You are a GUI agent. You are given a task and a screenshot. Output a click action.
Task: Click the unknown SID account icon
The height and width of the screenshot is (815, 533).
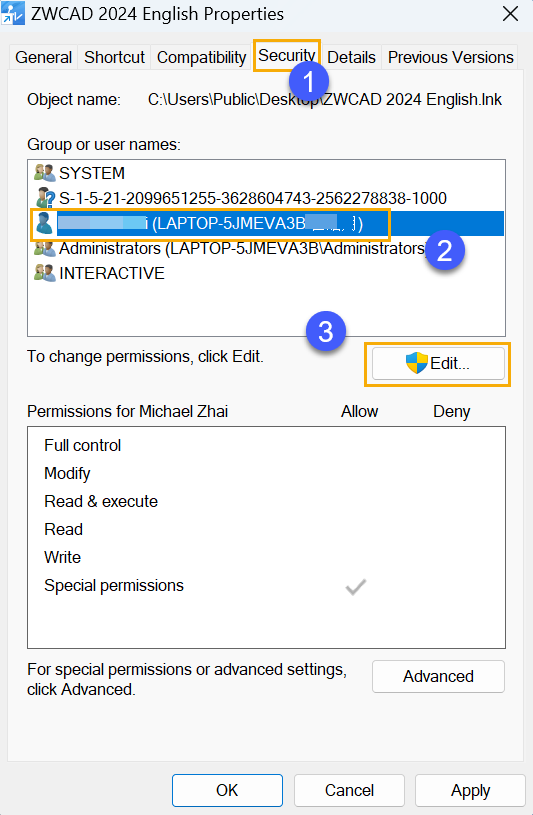click(45, 198)
